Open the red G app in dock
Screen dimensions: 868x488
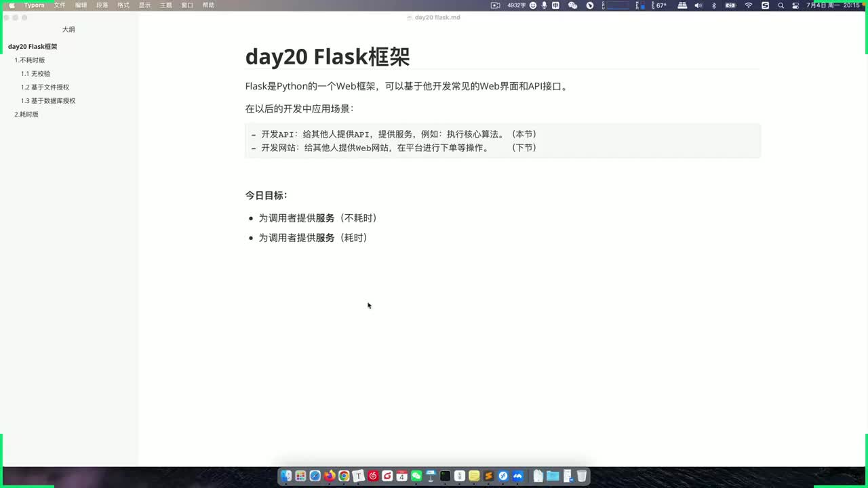click(x=387, y=476)
